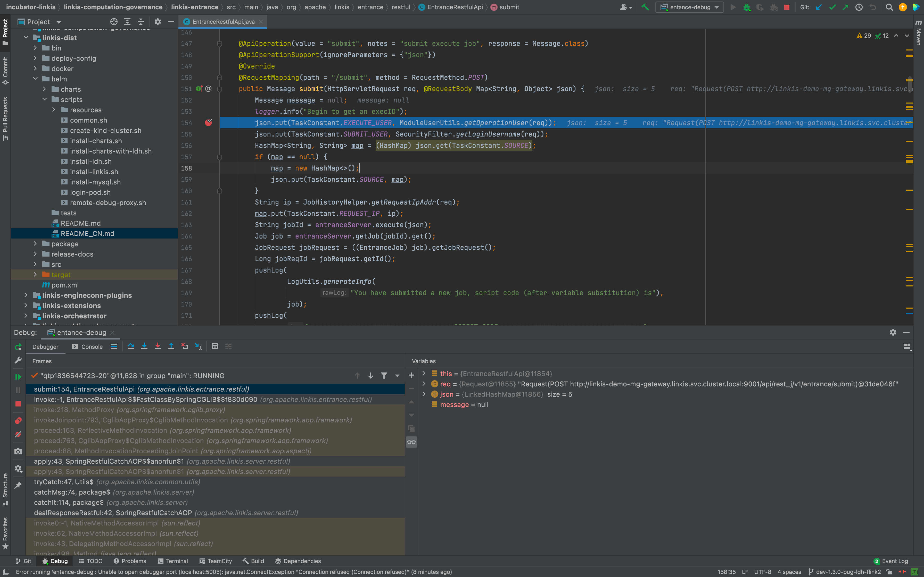924x577 pixels.
Task: Click the Step Out debugger icon
Action: 171,346
